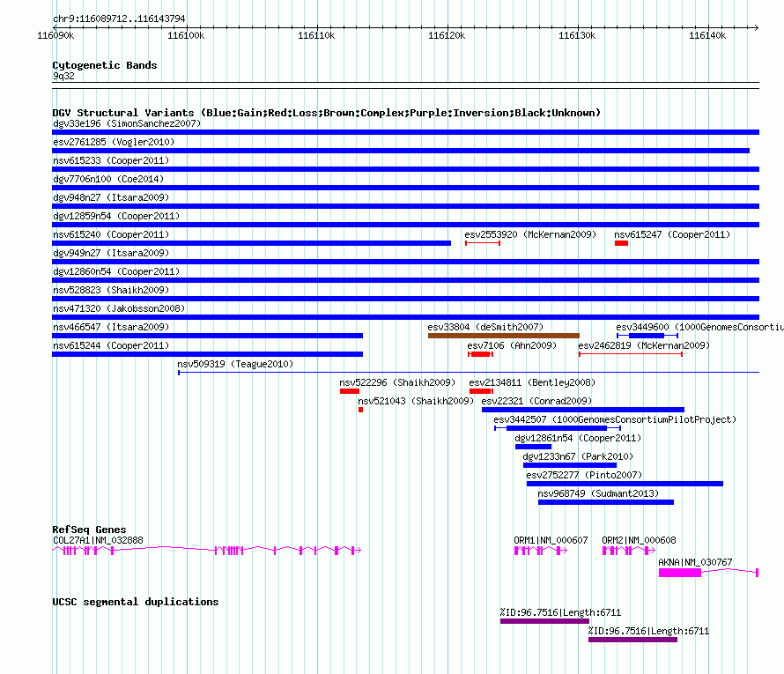The height and width of the screenshot is (674, 784).
Task: Open the nsv615233 (Cooper2011) variant label
Action: (111, 160)
